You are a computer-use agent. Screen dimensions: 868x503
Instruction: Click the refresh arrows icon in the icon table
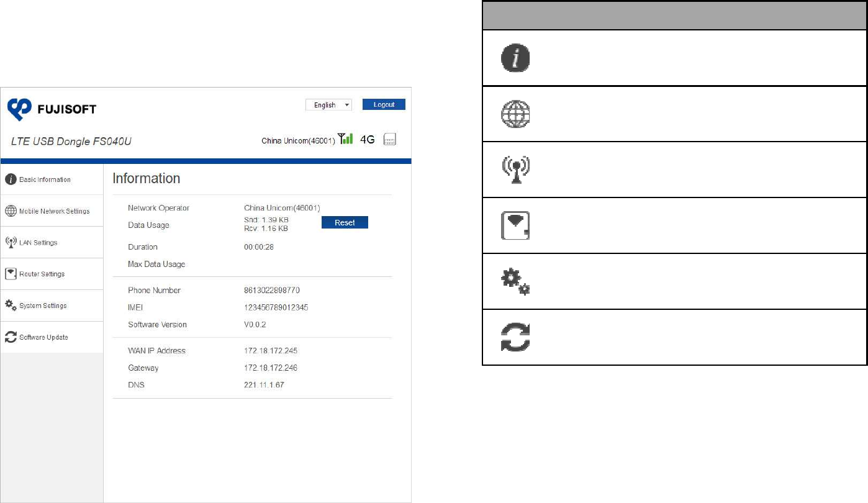(x=515, y=338)
